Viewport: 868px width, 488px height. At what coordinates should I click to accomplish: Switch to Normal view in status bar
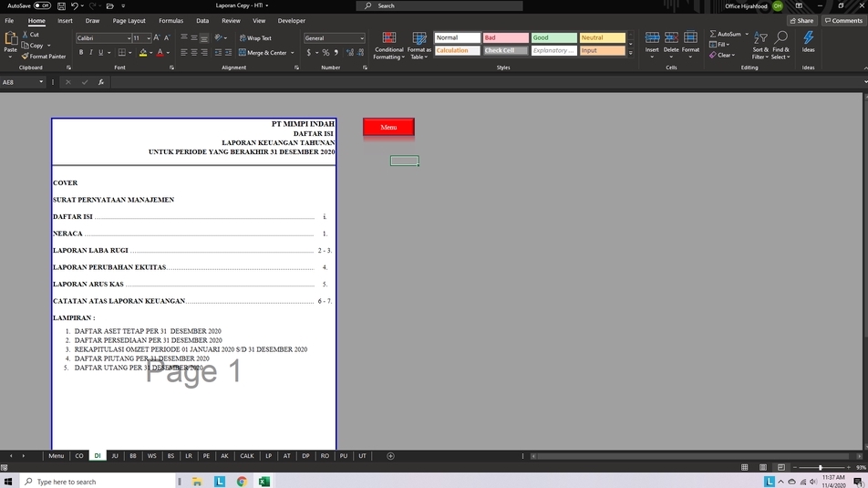(x=745, y=468)
